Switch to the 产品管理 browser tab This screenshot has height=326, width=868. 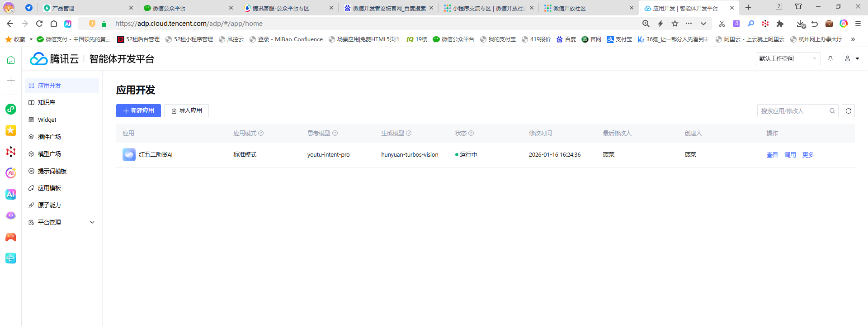pos(89,8)
